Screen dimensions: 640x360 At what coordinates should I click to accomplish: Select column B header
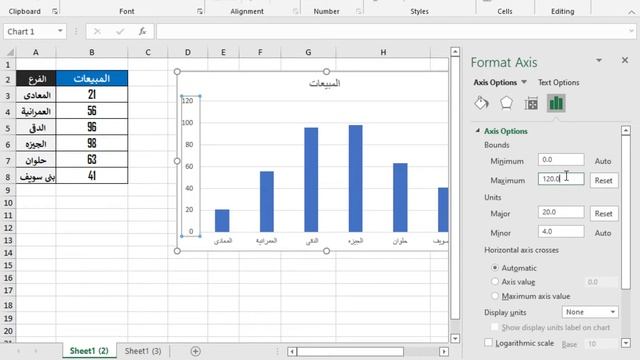tap(91, 52)
